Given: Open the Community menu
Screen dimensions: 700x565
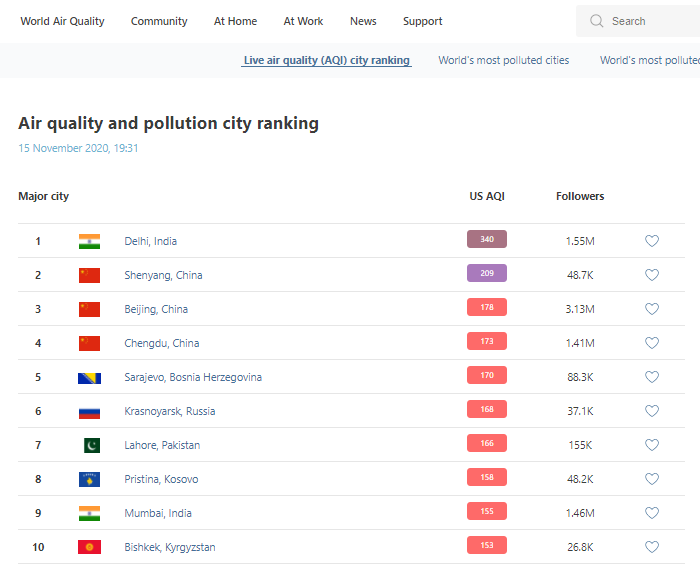Looking at the screenshot, I should coord(159,21).
